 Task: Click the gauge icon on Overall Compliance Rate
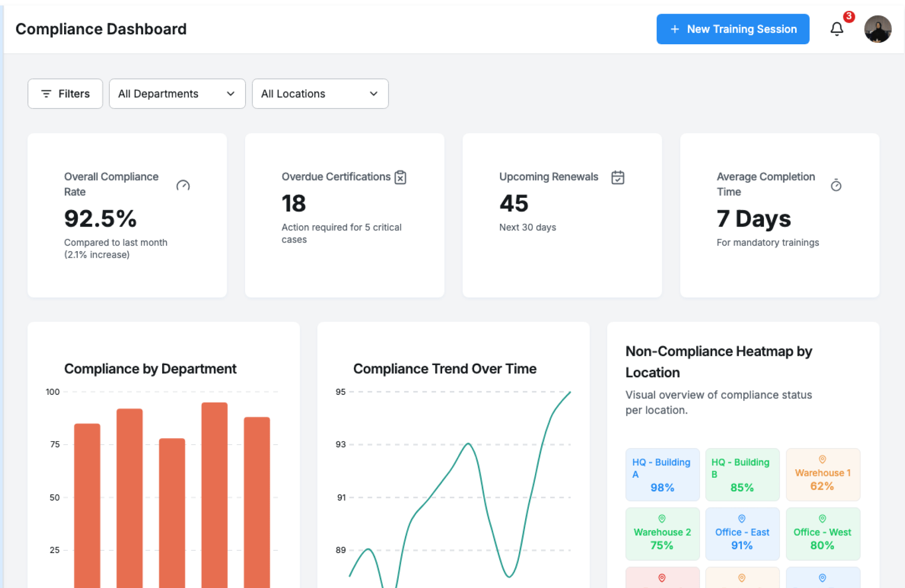[x=183, y=186]
